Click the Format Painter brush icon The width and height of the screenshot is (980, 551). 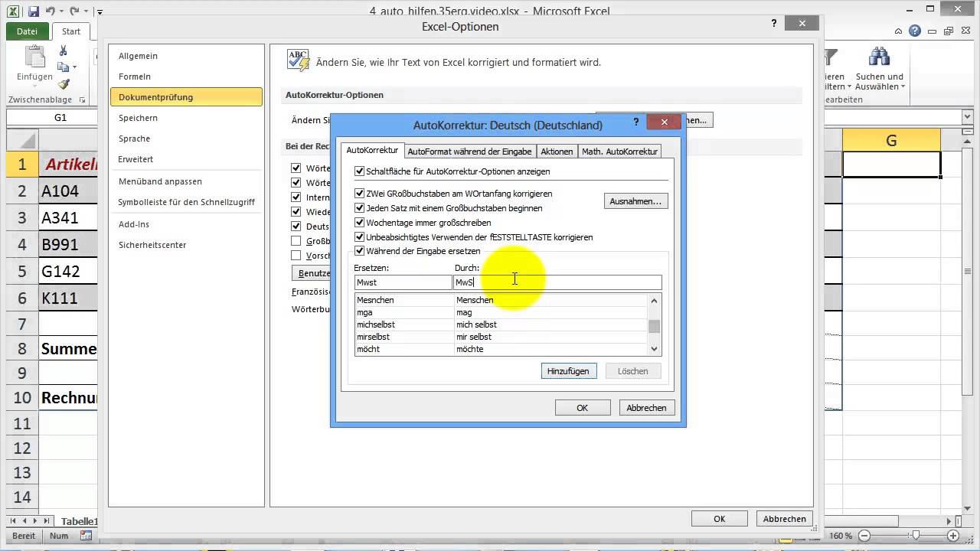tap(64, 84)
